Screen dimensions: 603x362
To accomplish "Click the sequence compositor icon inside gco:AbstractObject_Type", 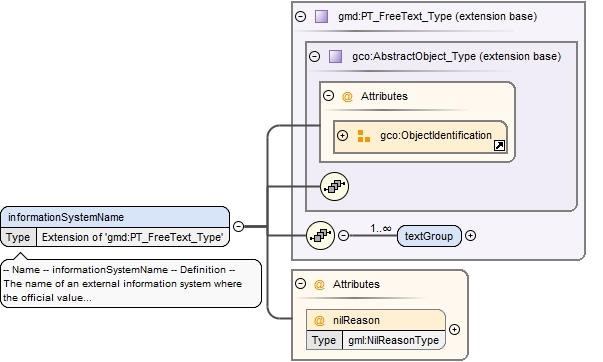I will tap(335, 187).
